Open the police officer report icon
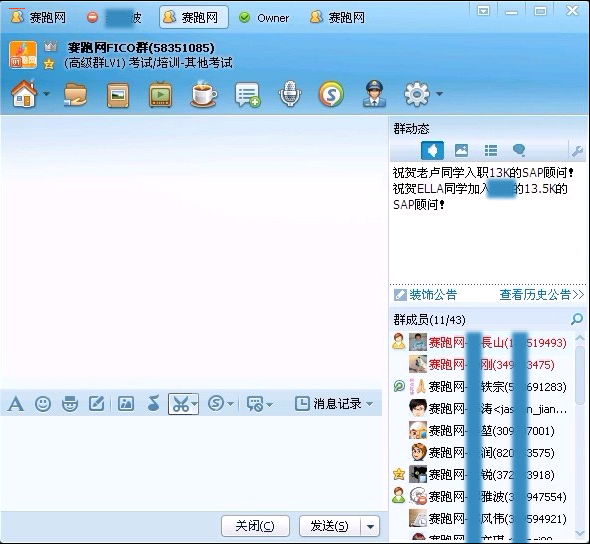 (374, 93)
